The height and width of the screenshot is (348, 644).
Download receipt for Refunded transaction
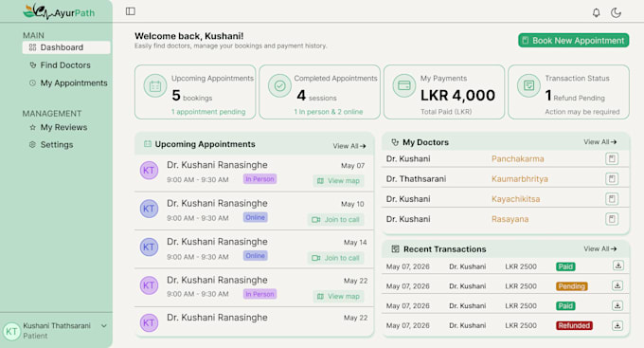(x=617, y=326)
